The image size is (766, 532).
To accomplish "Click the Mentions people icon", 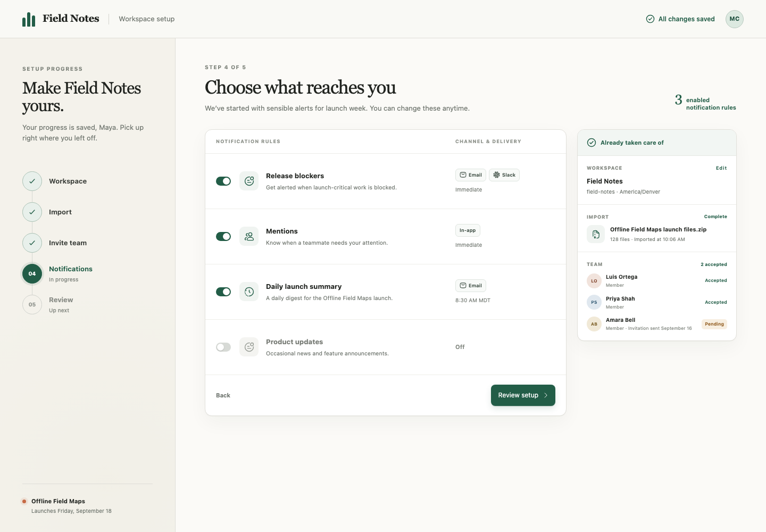I will pyautogui.click(x=249, y=236).
